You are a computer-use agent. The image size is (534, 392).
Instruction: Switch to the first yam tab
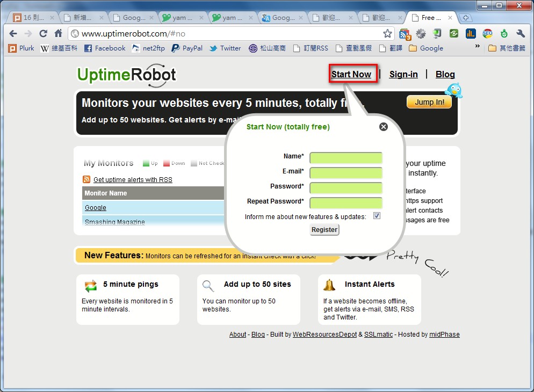click(182, 18)
